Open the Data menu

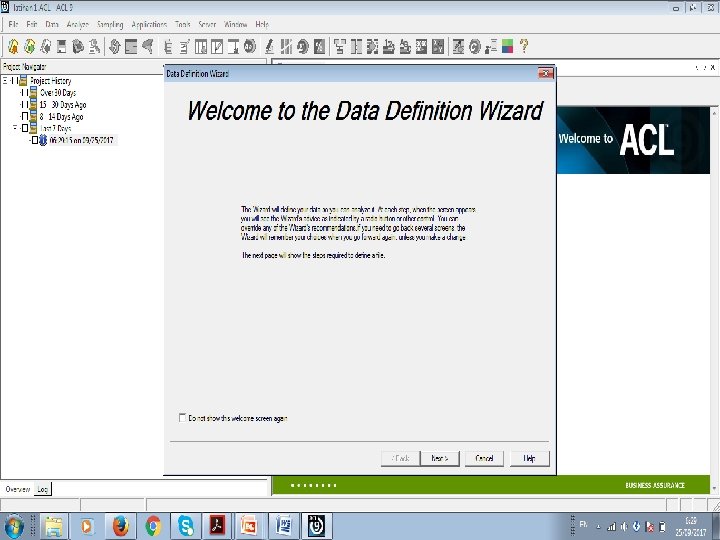tap(52, 24)
